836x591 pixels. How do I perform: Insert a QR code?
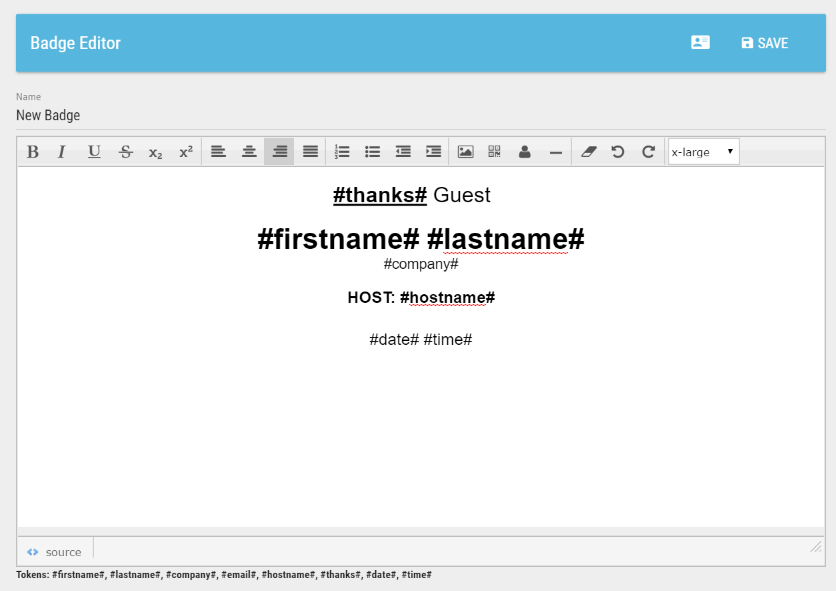494,152
